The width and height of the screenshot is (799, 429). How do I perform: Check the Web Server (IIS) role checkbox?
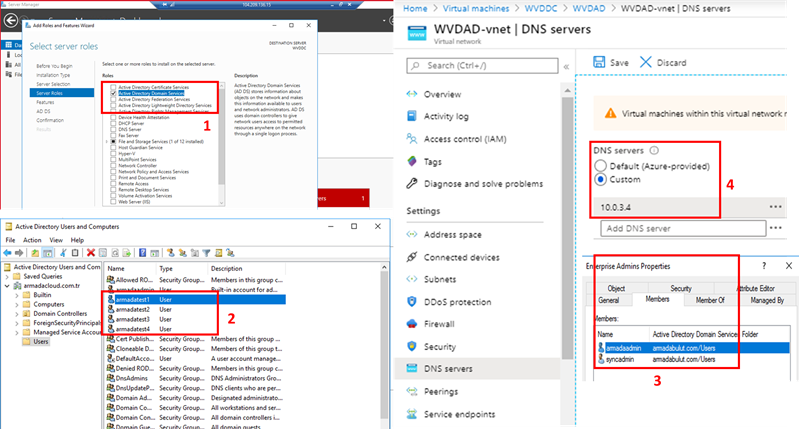113,202
